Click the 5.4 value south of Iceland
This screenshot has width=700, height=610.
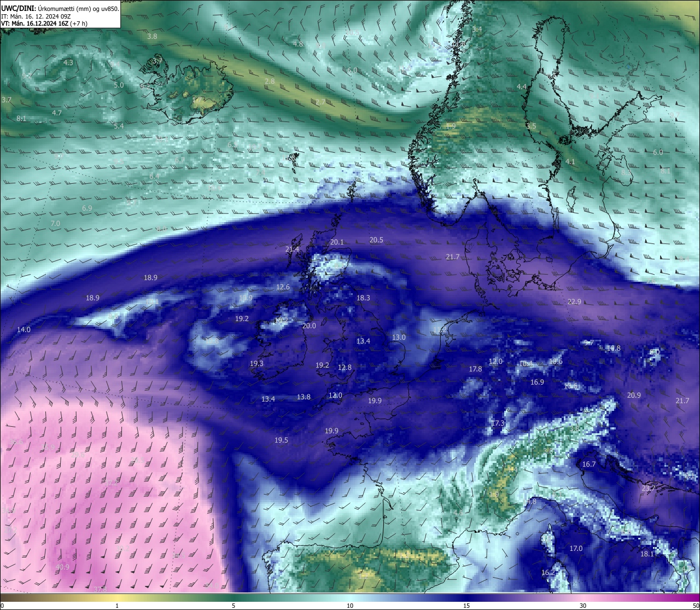tap(119, 126)
